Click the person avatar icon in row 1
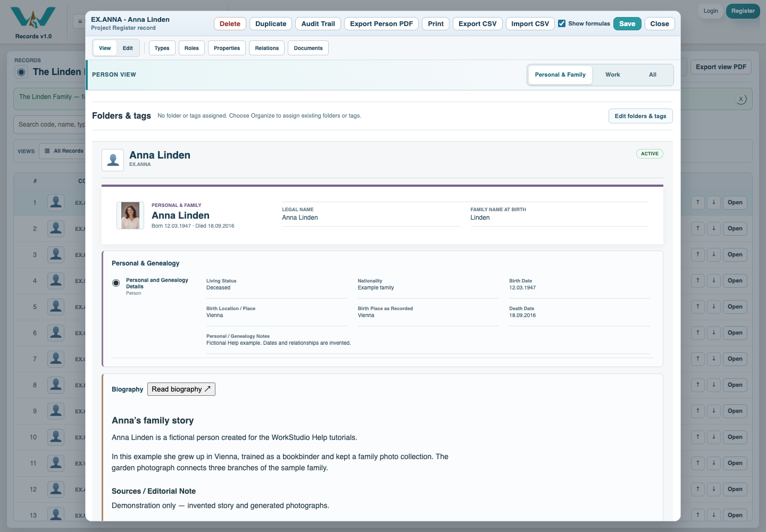The height and width of the screenshot is (532, 766). coord(56,203)
